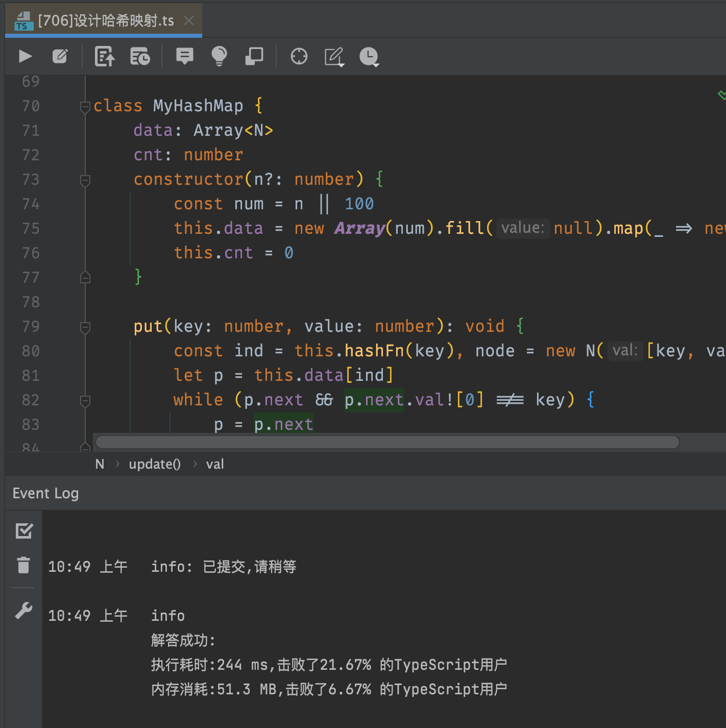Viewport: 726px width, 728px height.
Task: Open submission history list-clock icon
Action: tap(140, 56)
